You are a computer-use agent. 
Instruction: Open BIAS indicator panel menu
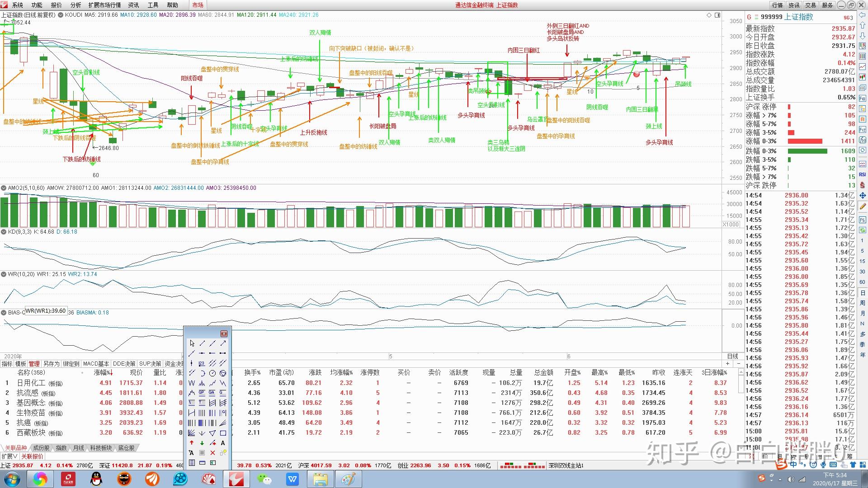(x=4, y=313)
